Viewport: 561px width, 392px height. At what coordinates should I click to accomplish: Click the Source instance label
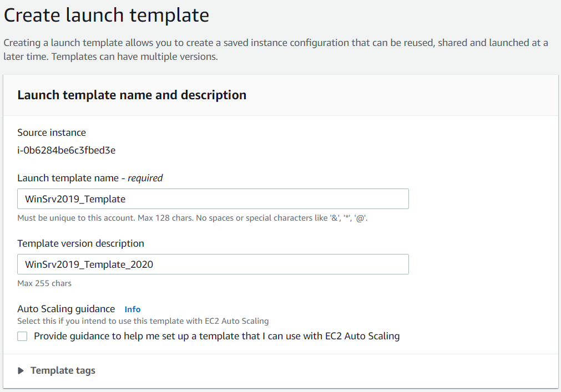[x=51, y=132]
